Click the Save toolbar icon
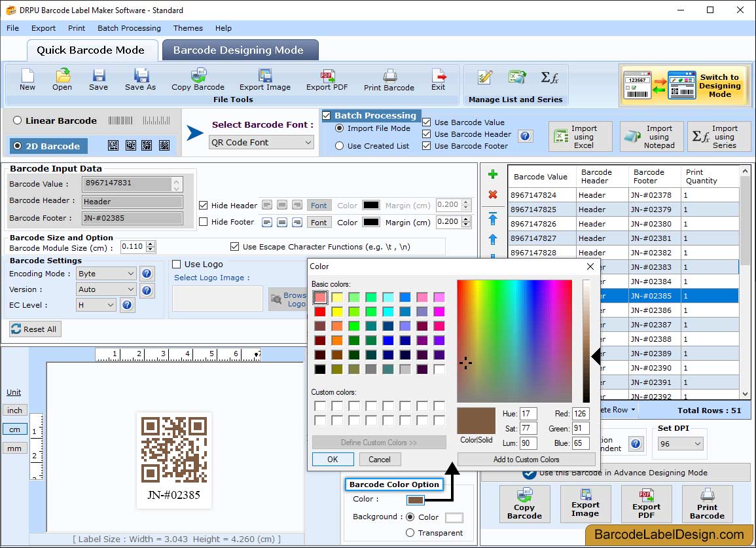The width and height of the screenshot is (756, 548). point(98,79)
